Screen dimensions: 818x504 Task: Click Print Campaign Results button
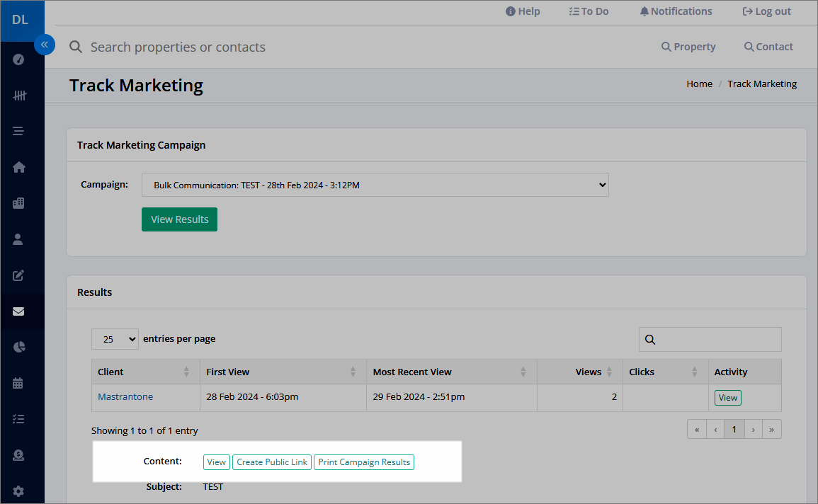click(x=364, y=462)
